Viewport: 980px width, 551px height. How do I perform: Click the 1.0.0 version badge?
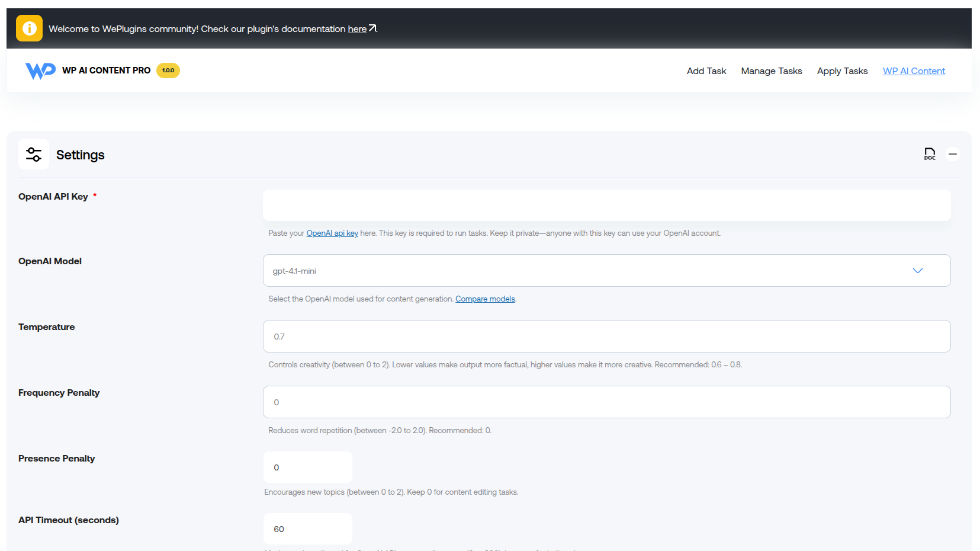tap(168, 71)
